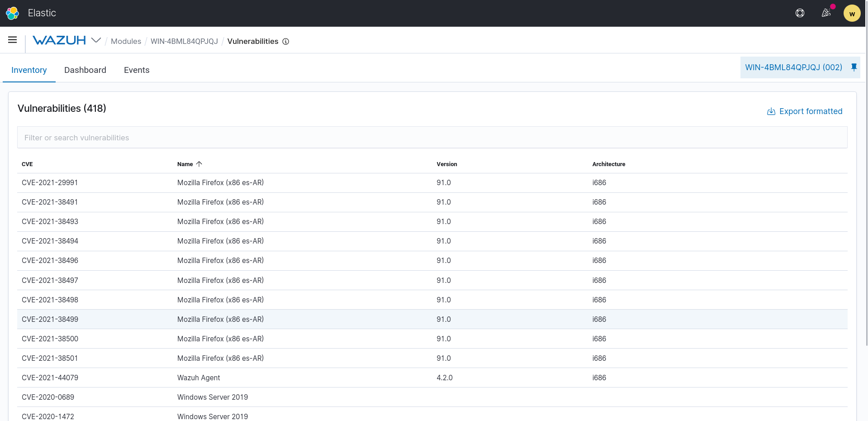Screen dimensions: 868x421
Task: Click the info icon next to Vulnerabilities breadcrumb
Action: pyautogui.click(x=285, y=41)
